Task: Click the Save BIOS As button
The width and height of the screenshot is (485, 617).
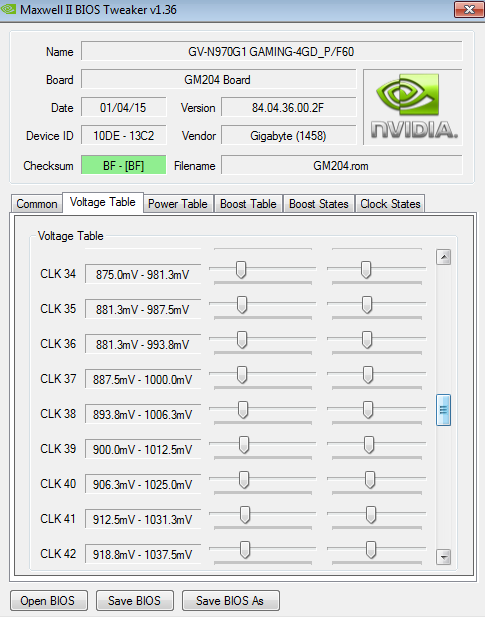Action: coord(231,600)
